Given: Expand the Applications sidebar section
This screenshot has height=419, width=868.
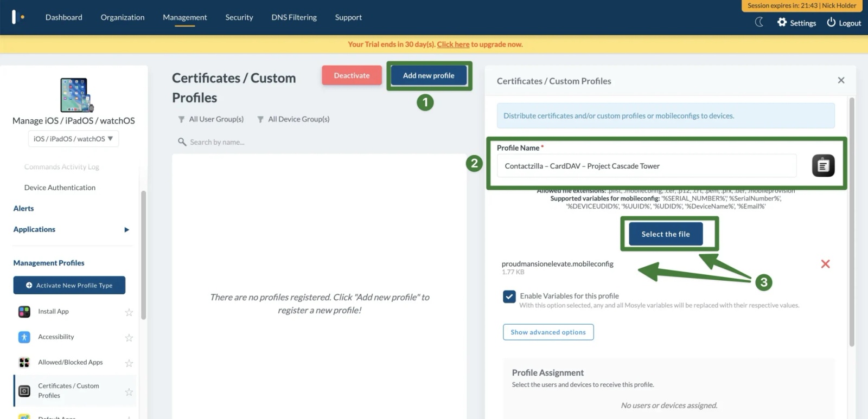Looking at the screenshot, I should tap(126, 230).
